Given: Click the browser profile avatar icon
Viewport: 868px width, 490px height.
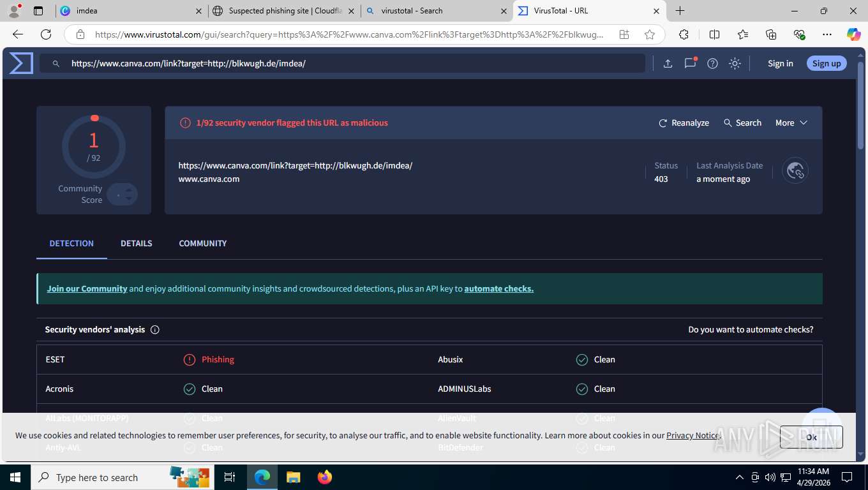Looking at the screenshot, I should tap(14, 11).
